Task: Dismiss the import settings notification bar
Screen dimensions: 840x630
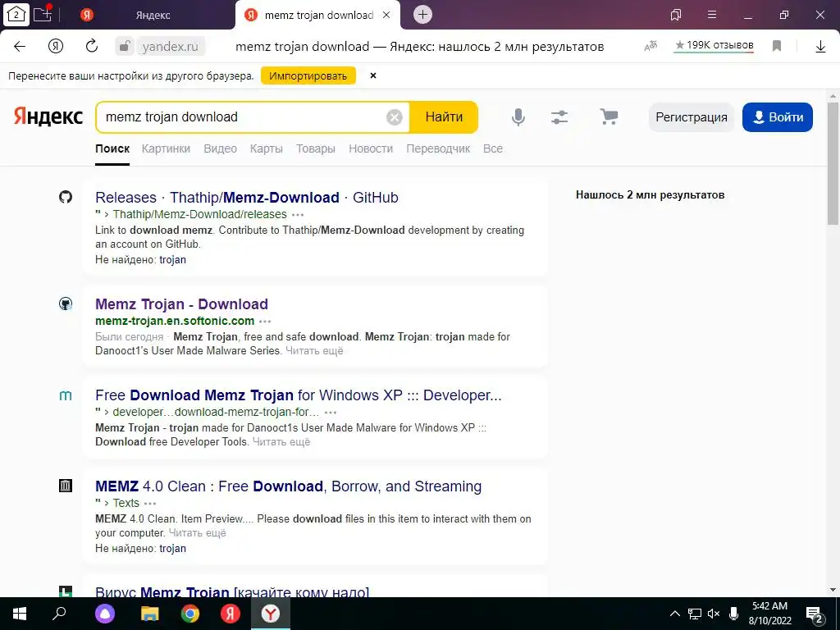Action: point(373,75)
